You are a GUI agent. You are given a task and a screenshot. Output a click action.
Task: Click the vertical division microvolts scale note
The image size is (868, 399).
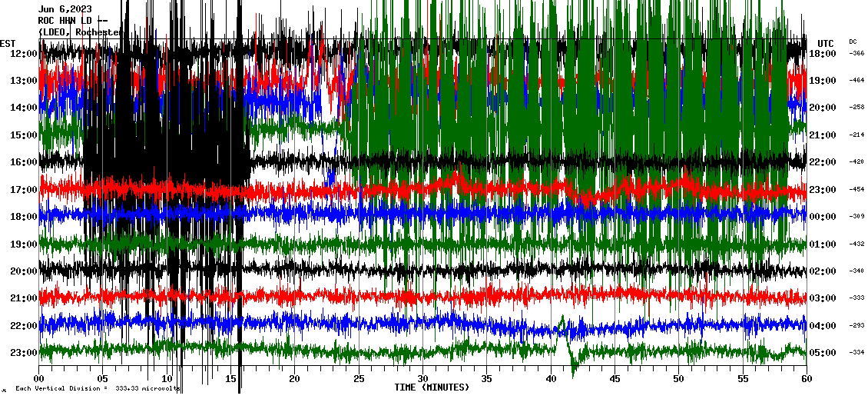97,388
